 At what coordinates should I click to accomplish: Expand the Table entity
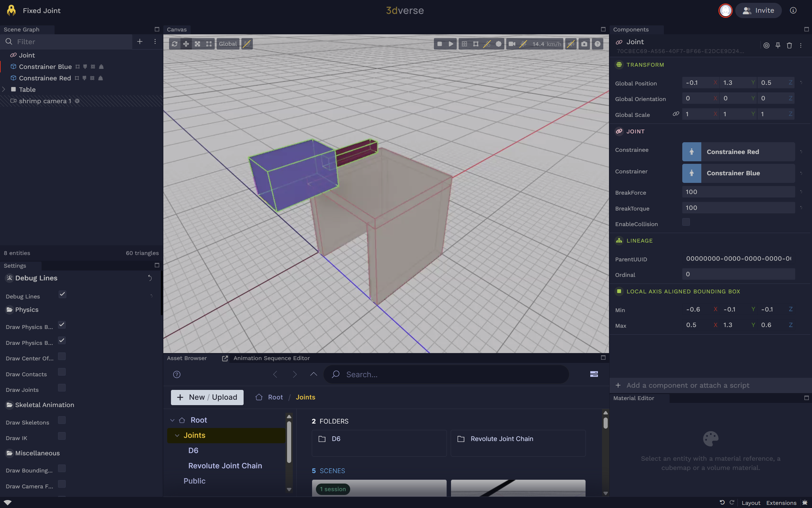[x=4, y=89]
